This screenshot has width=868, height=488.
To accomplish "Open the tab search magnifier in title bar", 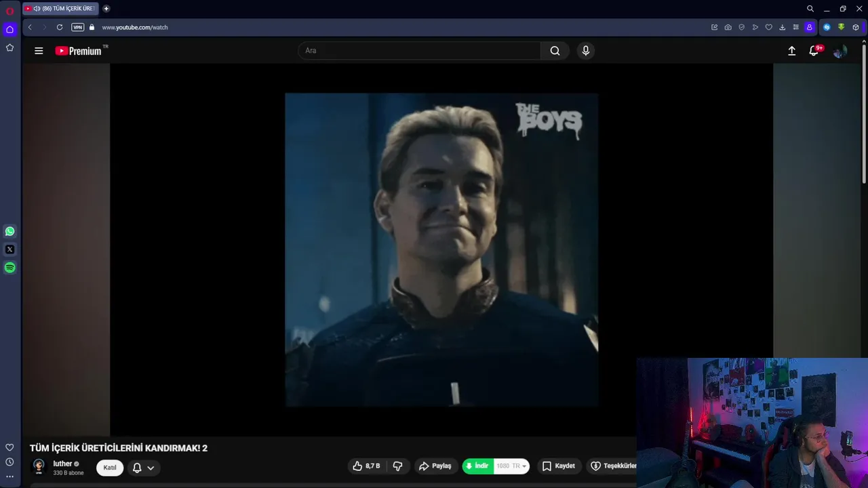I will click(810, 9).
